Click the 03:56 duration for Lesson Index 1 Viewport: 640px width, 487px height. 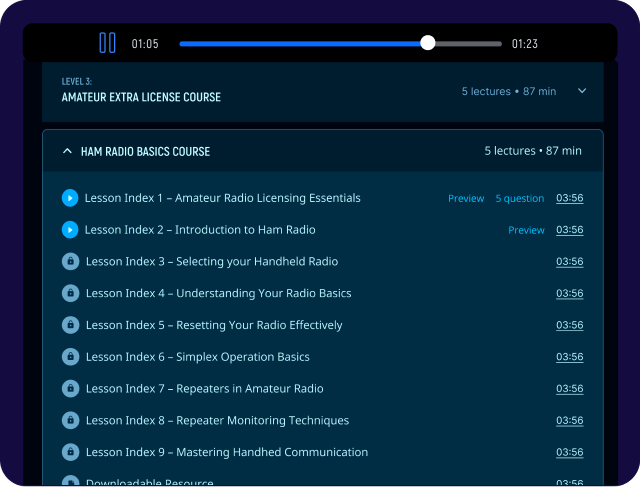coord(569,198)
